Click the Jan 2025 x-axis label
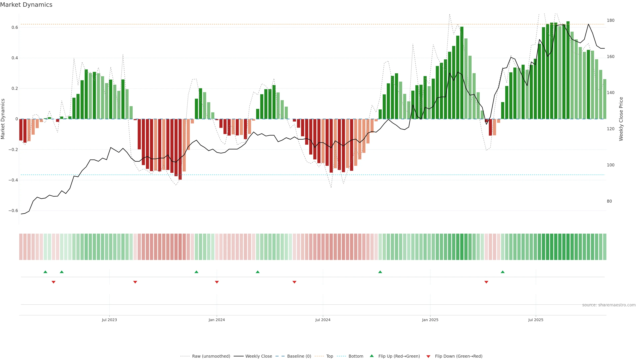Screen dimensions: 644x362 pos(430,320)
